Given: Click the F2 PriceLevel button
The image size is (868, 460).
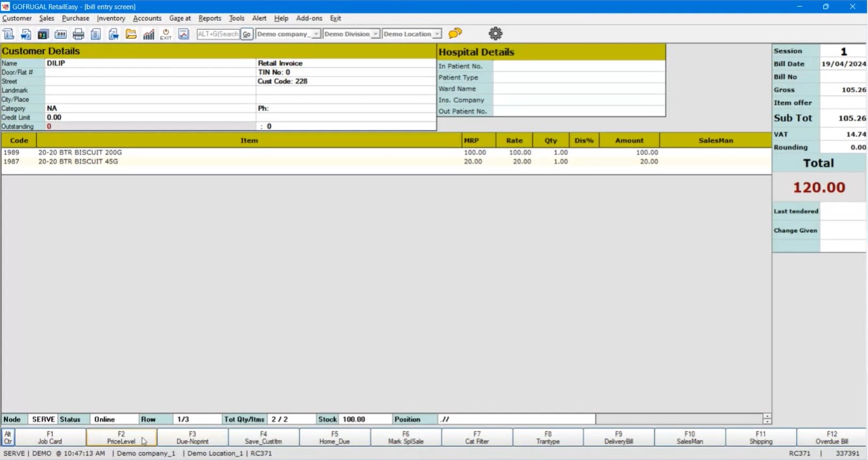Looking at the screenshot, I should pyautogui.click(x=121, y=437).
